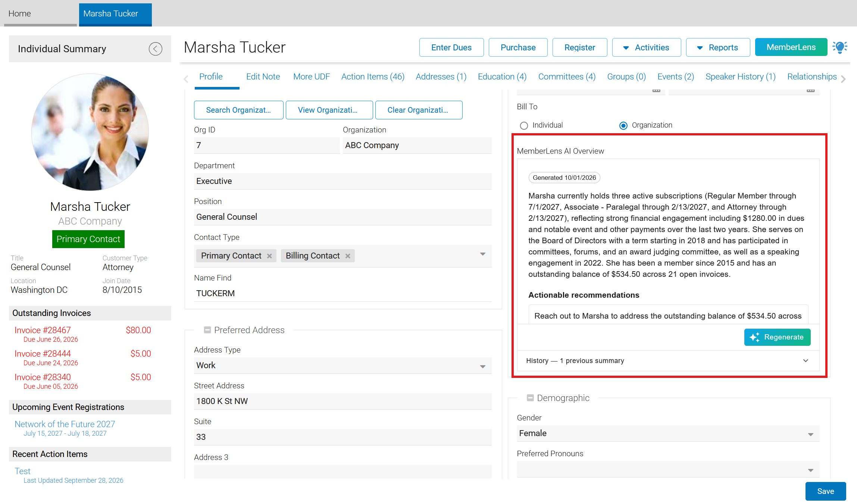857x504 pixels.
Task: Click the Name Find input field
Action: [x=343, y=293]
